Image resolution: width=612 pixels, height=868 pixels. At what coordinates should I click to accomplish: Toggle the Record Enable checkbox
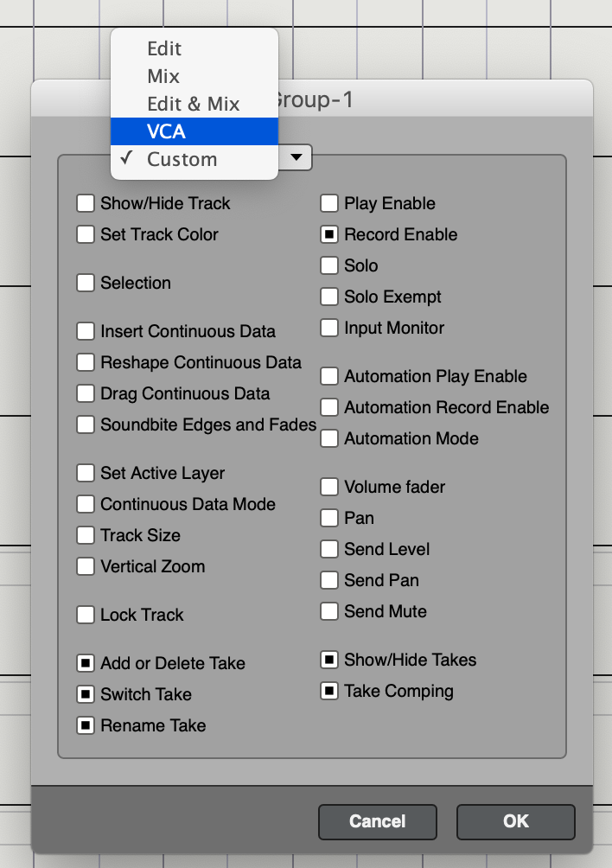pos(329,234)
